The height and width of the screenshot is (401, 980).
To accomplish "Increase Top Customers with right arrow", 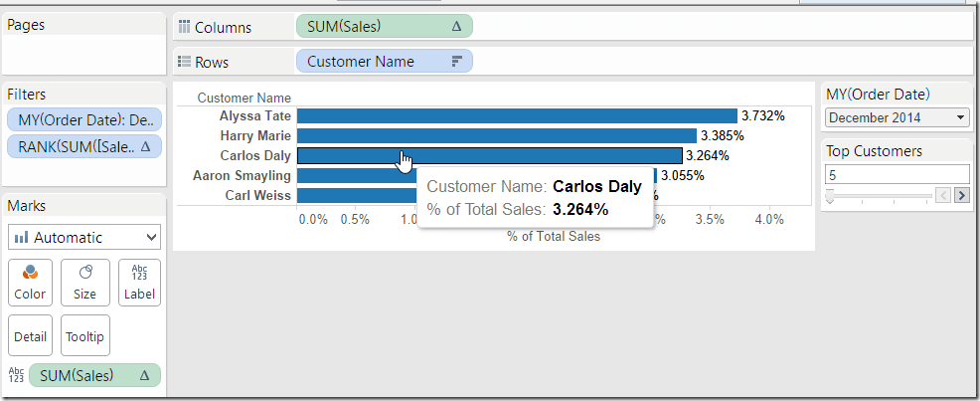I will pos(961,195).
